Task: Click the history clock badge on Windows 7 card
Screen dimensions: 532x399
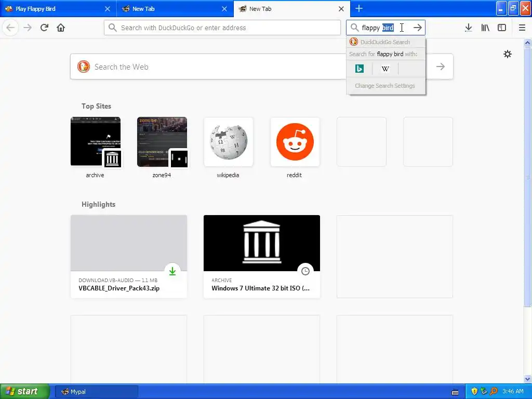Action: (x=305, y=271)
